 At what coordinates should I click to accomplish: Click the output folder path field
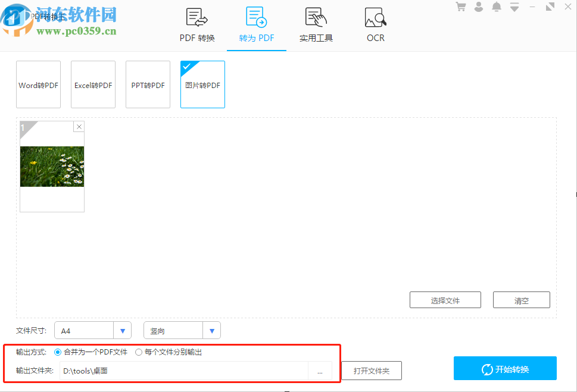pos(183,371)
